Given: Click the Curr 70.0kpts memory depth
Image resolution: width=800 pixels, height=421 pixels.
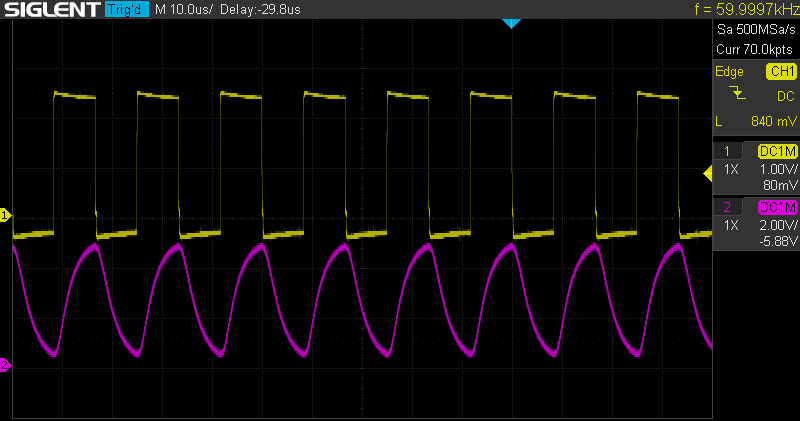Looking at the screenshot, I should coord(755,49).
